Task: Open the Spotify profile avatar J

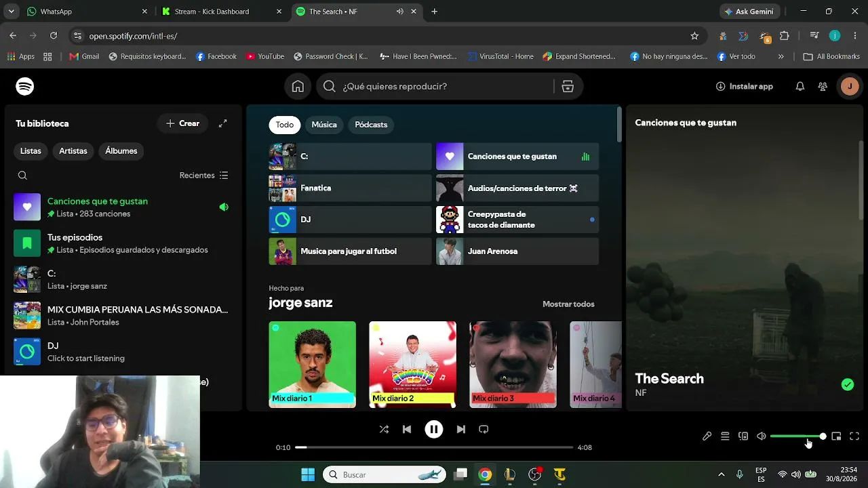Action: coord(849,86)
